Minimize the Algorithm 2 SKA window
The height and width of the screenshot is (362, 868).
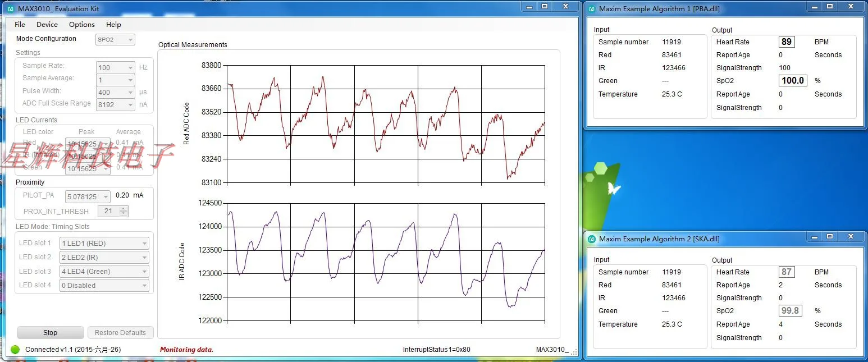click(x=815, y=236)
